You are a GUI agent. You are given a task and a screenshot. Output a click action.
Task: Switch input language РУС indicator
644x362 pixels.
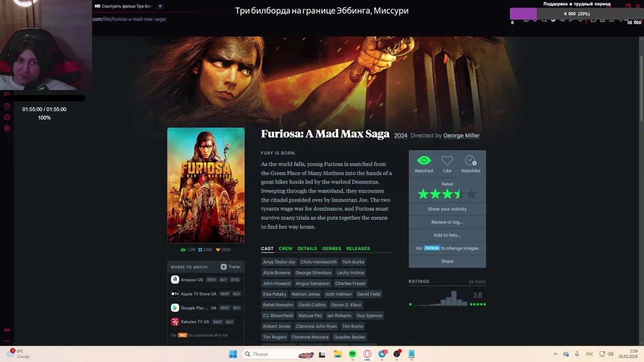[x=590, y=354]
